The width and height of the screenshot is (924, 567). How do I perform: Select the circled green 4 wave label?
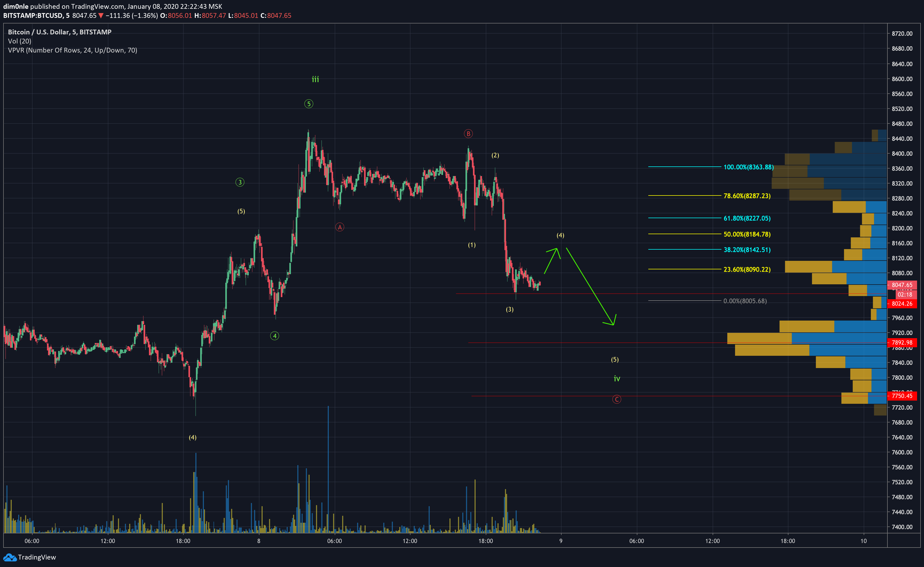[275, 336]
